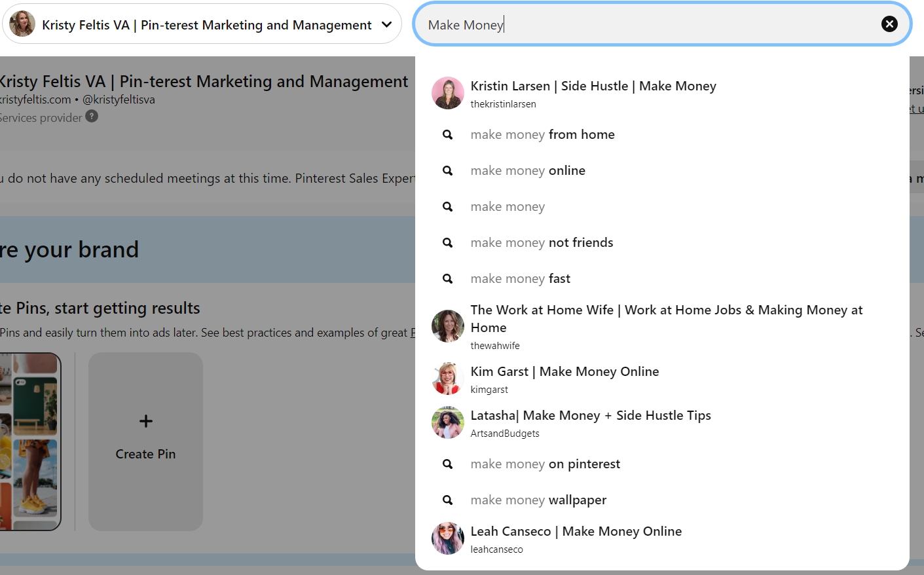
Task: Click ArtsandBudgets username text
Action: click(x=505, y=434)
